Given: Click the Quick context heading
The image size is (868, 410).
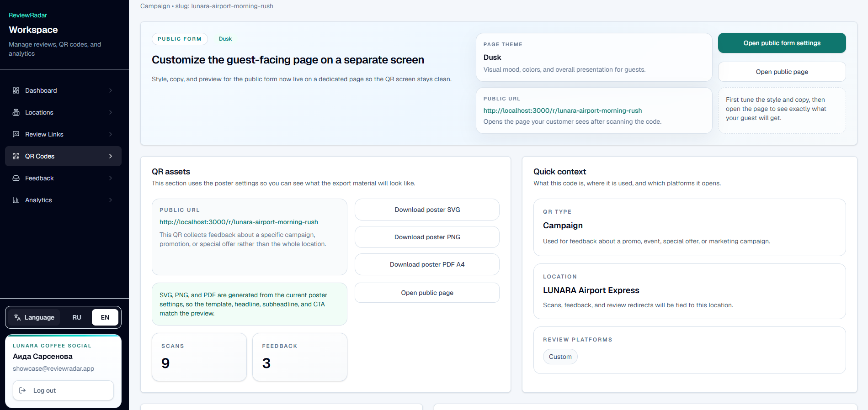Looking at the screenshot, I should (559, 172).
